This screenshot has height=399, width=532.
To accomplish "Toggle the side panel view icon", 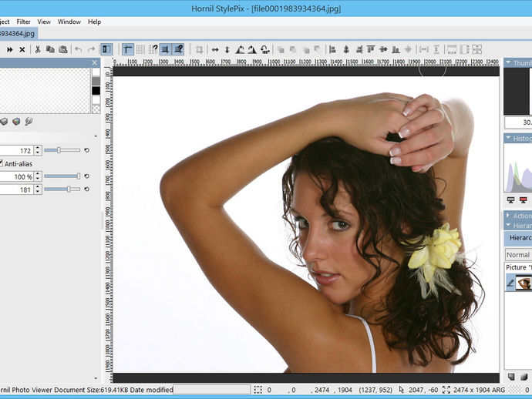I will click(x=106, y=49).
